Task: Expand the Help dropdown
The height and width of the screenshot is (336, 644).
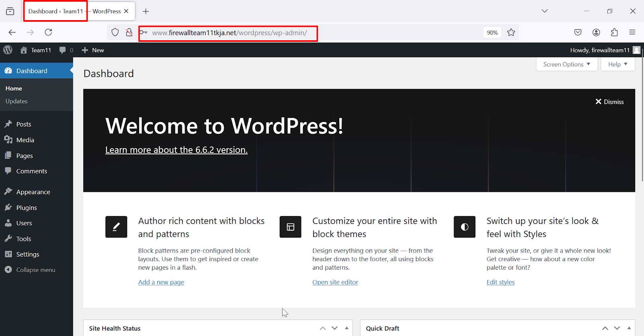Action: click(617, 64)
